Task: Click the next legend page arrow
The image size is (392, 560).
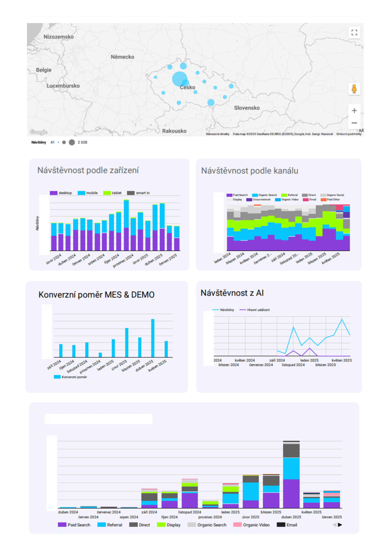Action: pos(340,525)
